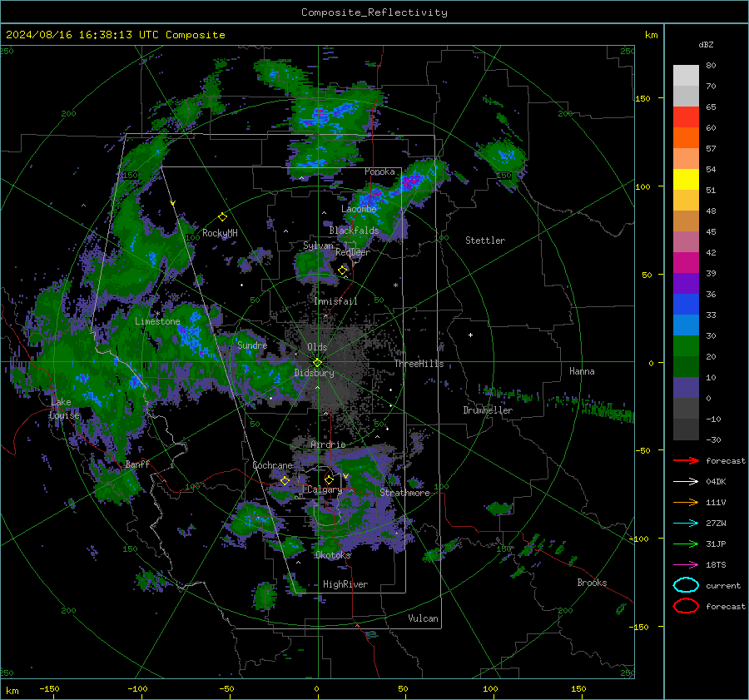
Task: Click the yellow diamond marker near RockyMH
Action: tap(222, 217)
